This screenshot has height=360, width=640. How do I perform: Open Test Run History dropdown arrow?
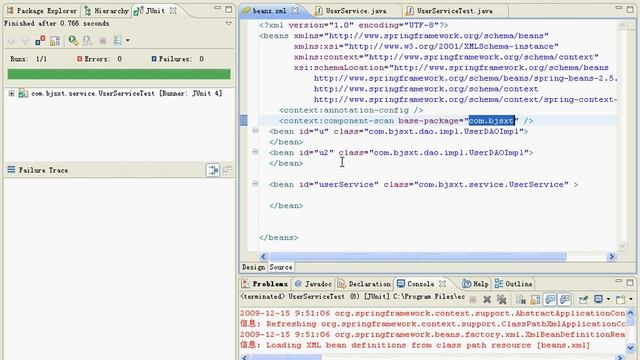click(128, 41)
